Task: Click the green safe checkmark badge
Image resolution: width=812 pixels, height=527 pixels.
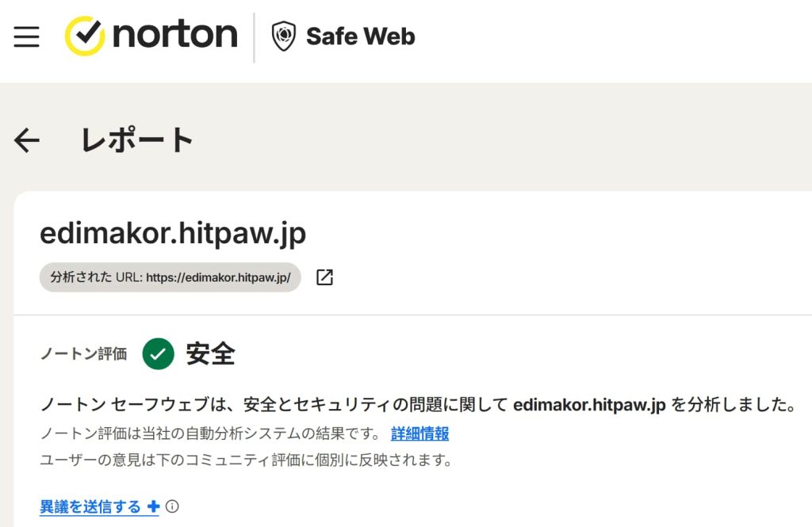Action: 159,353
